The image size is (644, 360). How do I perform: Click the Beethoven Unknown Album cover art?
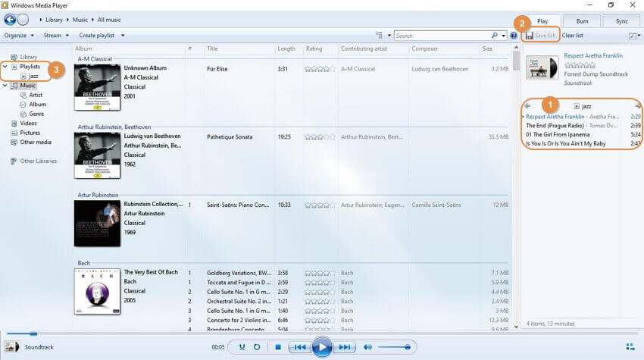[x=97, y=87]
